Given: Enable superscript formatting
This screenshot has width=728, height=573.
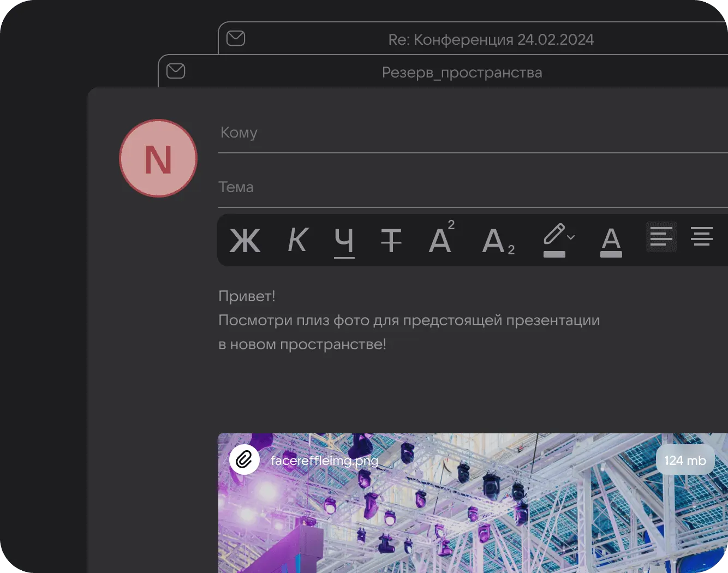Looking at the screenshot, I should coord(441,239).
